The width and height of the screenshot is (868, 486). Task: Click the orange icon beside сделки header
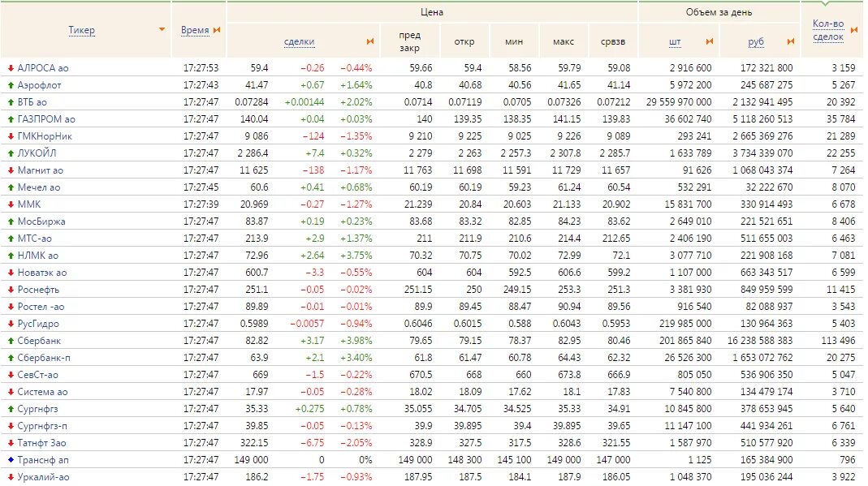(x=370, y=41)
